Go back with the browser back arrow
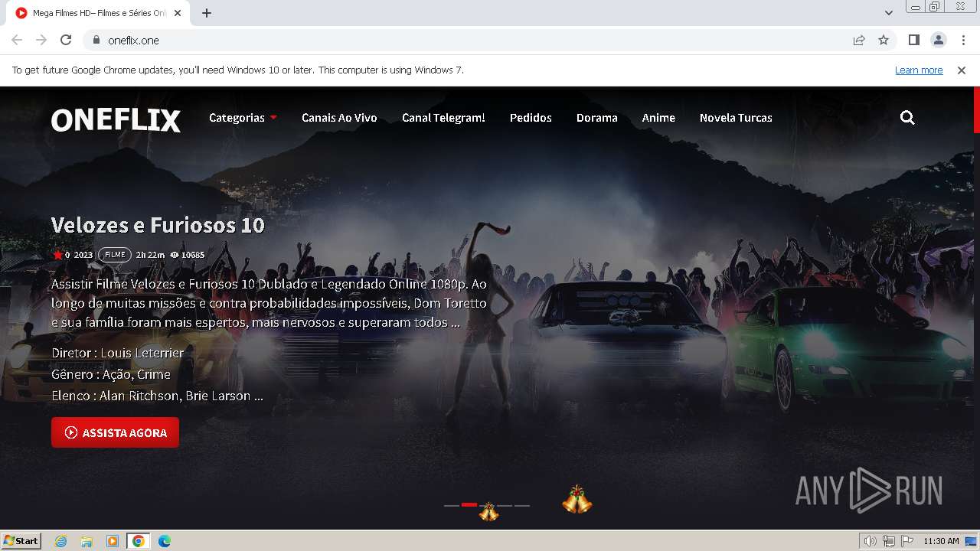Screen dimensions: 980x551 17,40
